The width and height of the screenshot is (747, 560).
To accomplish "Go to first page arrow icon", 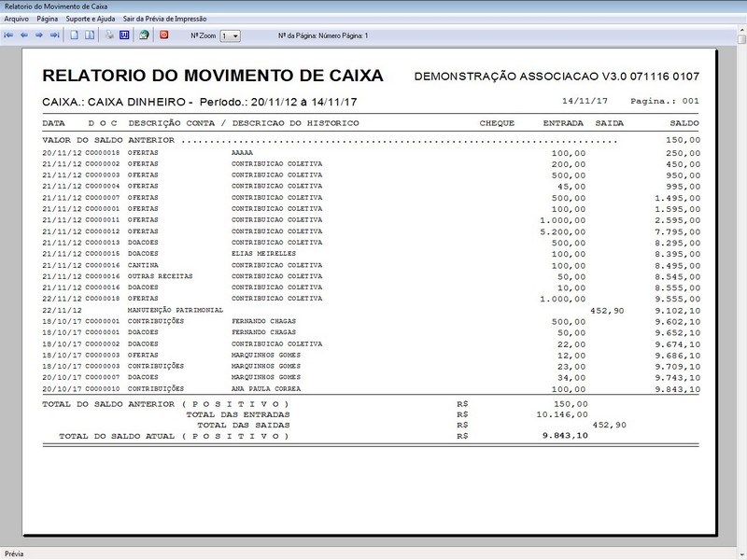I will coord(8,35).
